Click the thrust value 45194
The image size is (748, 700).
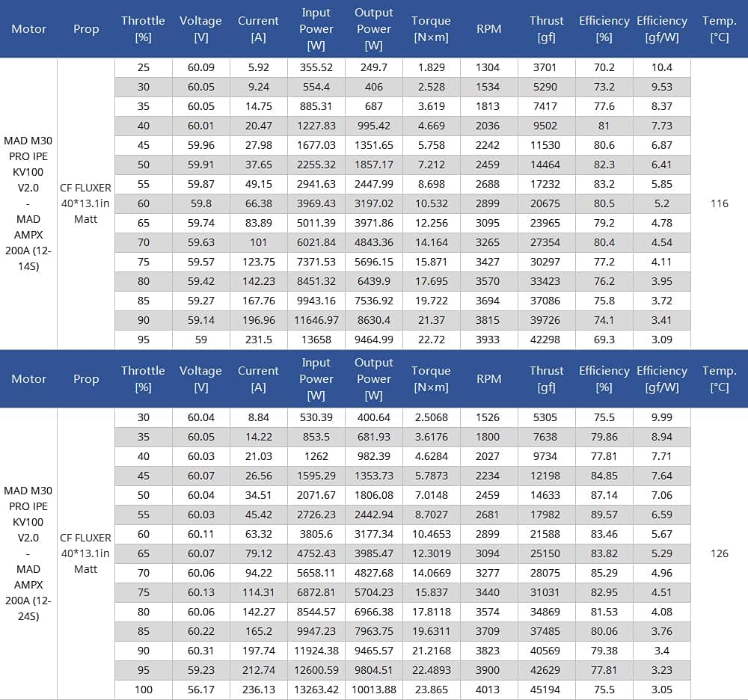pyautogui.click(x=546, y=690)
